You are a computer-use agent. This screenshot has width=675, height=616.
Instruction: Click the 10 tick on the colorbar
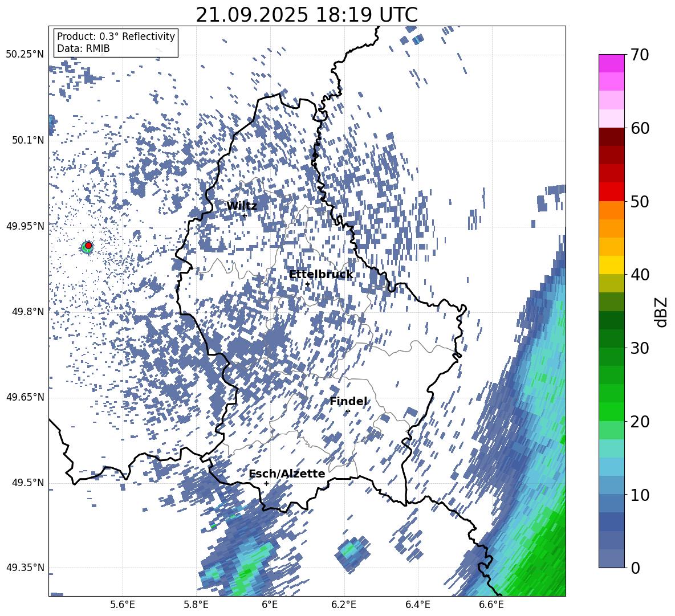tap(639, 495)
